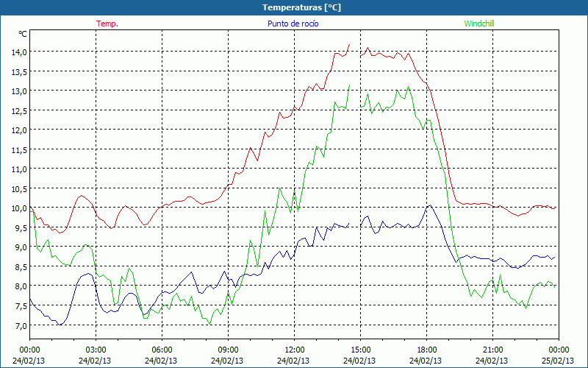588x368 pixels.
Task: Click the 7,5 y-axis value
Action: [21, 306]
